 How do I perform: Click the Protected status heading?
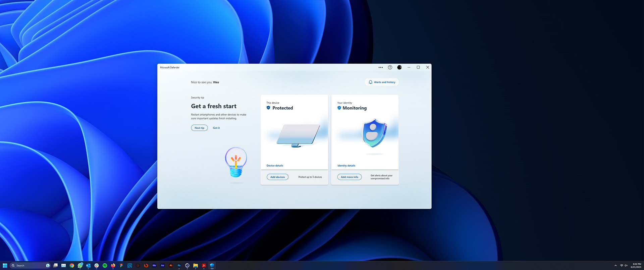coord(282,108)
